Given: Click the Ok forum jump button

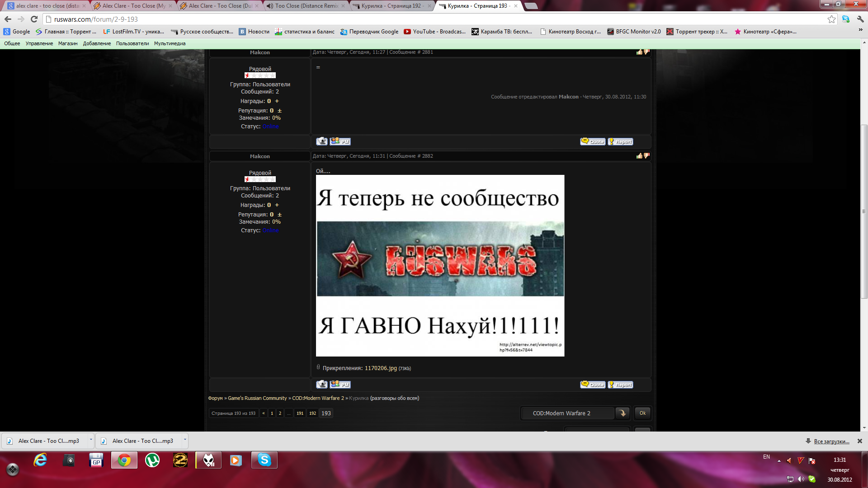Looking at the screenshot, I should click(x=642, y=413).
